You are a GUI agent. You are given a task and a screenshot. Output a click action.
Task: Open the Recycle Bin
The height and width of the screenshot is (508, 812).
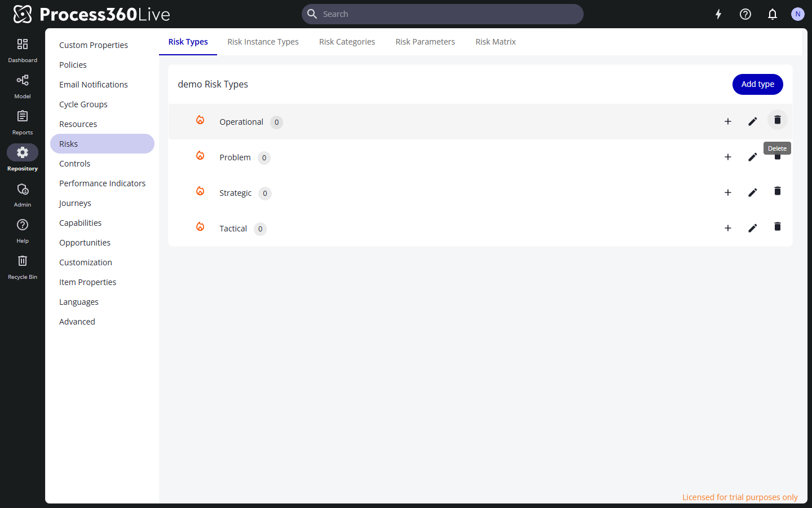click(x=23, y=267)
